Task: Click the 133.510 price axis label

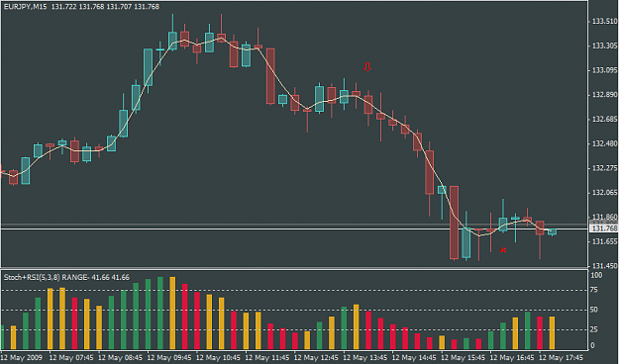Action: tap(604, 22)
